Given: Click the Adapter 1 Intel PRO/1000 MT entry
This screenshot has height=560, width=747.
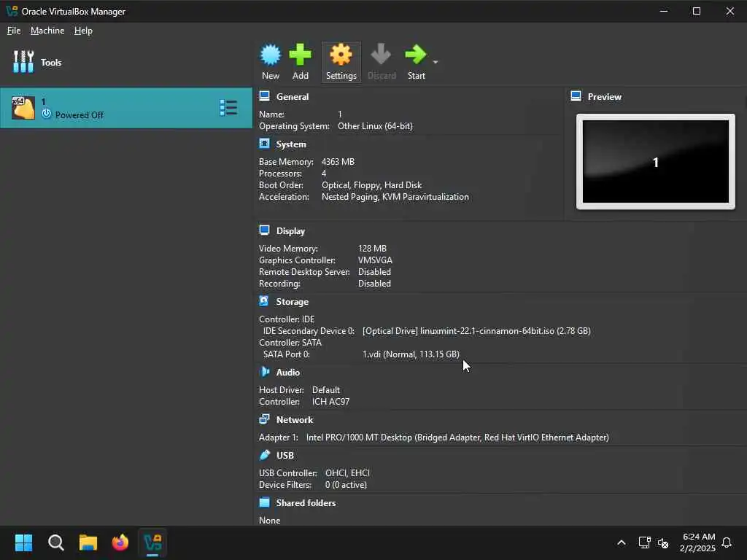Looking at the screenshot, I should click(457, 437).
